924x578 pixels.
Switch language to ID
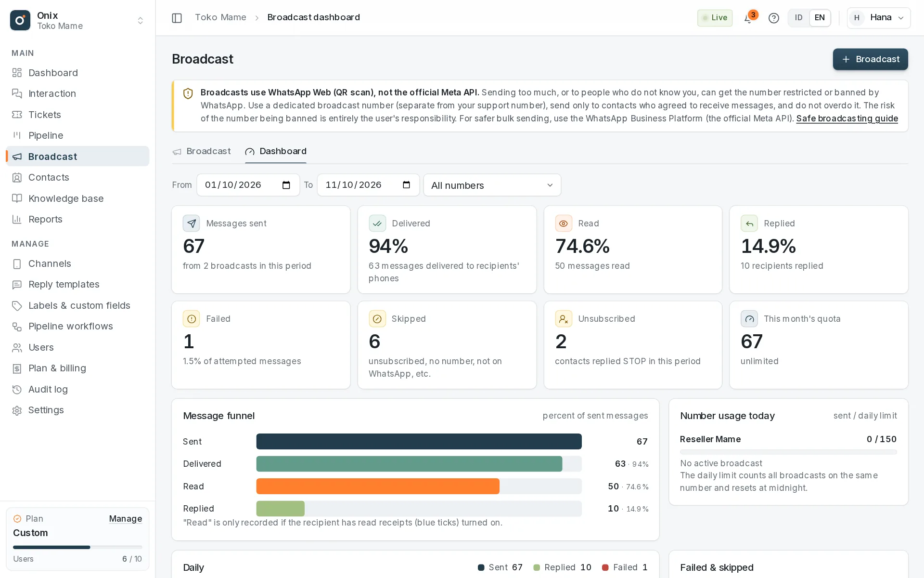tap(798, 18)
